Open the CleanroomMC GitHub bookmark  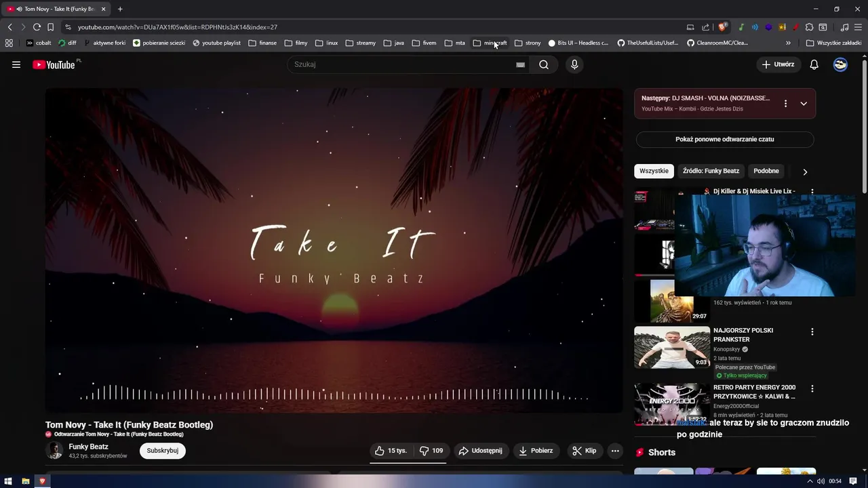717,43
